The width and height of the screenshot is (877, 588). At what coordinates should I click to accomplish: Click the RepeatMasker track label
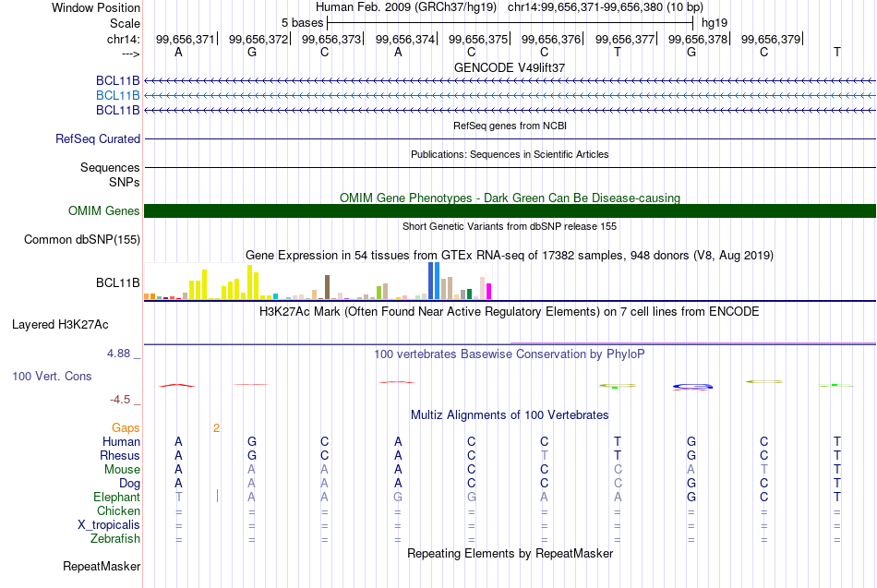[x=102, y=566]
